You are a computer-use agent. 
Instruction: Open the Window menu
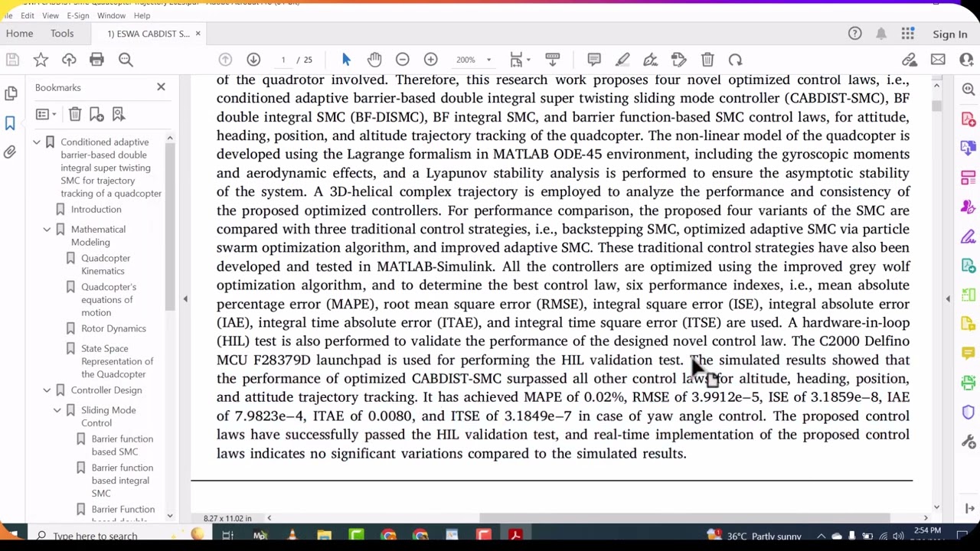click(111, 15)
